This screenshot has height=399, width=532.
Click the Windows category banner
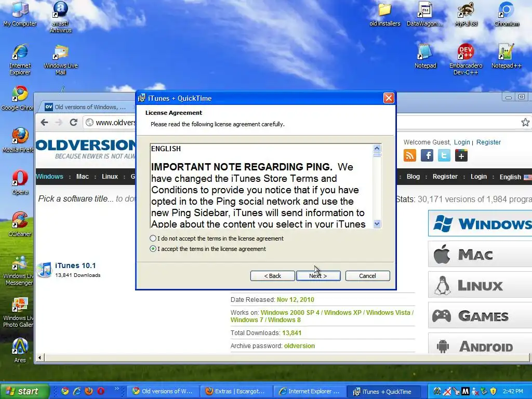point(480,223)
